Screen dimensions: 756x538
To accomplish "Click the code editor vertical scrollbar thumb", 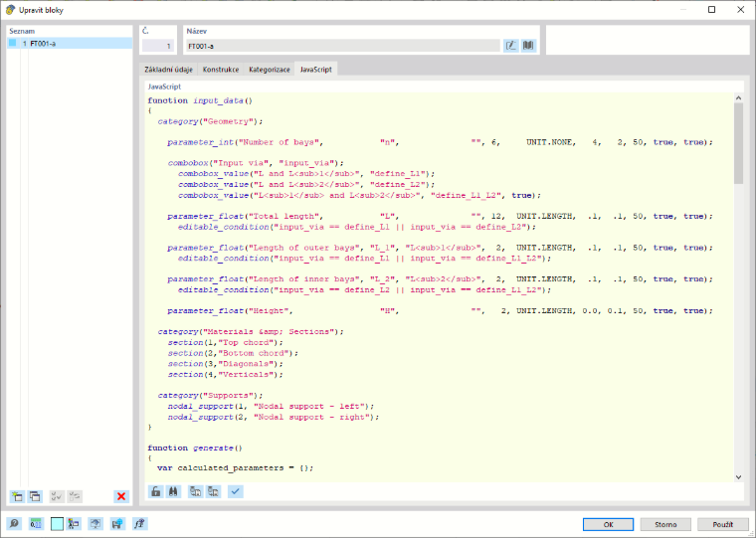I will [739, 143].
